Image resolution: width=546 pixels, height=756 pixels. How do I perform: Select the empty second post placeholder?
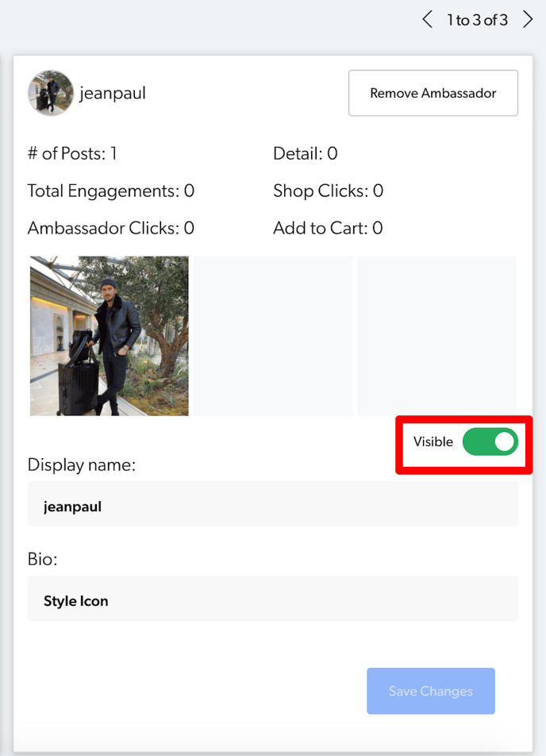pos(273,336)
